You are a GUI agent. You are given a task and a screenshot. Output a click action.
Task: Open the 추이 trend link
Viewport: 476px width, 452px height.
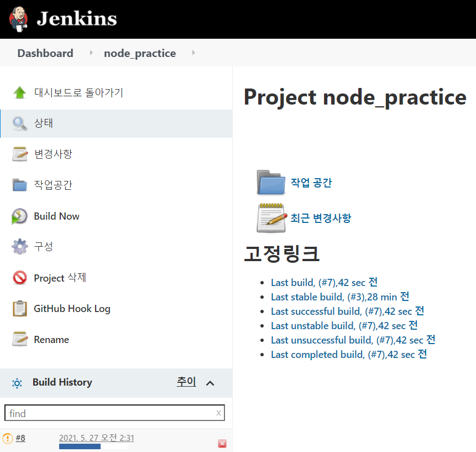[x=186, y=382]
